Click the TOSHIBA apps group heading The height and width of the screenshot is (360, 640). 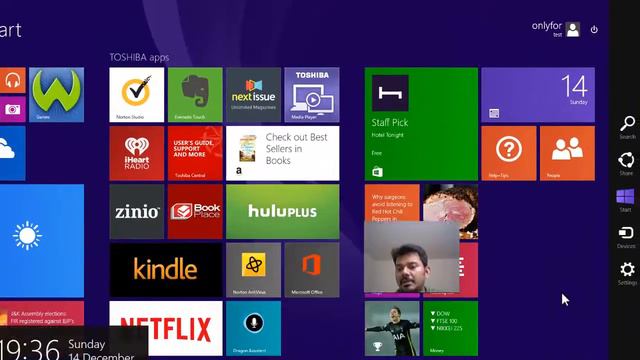coord(139,57)
